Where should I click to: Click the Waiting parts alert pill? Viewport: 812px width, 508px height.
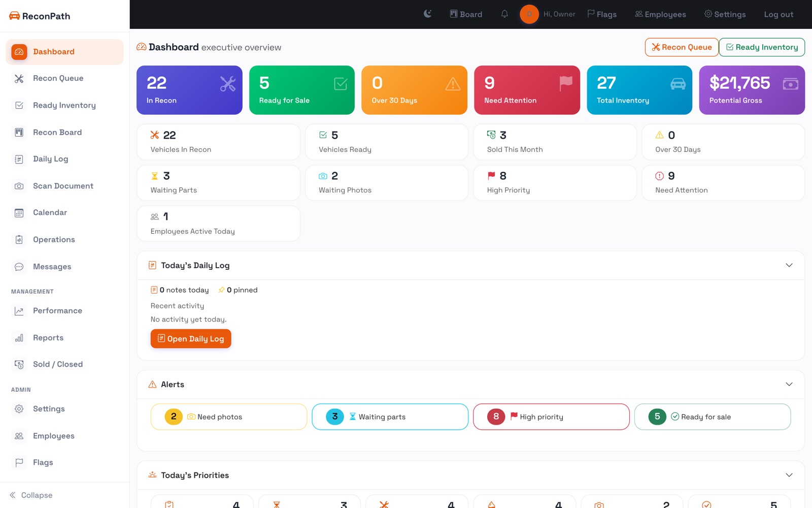pos(390,417)
